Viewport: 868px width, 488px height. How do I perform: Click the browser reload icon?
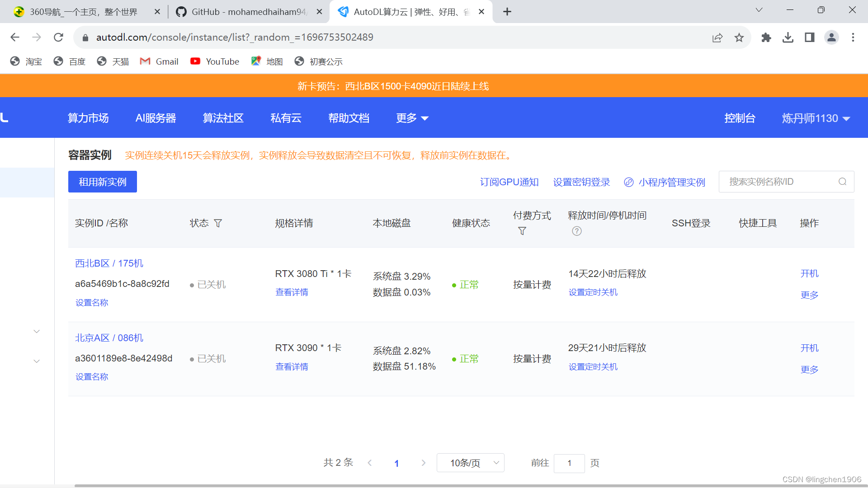point(58,38)
